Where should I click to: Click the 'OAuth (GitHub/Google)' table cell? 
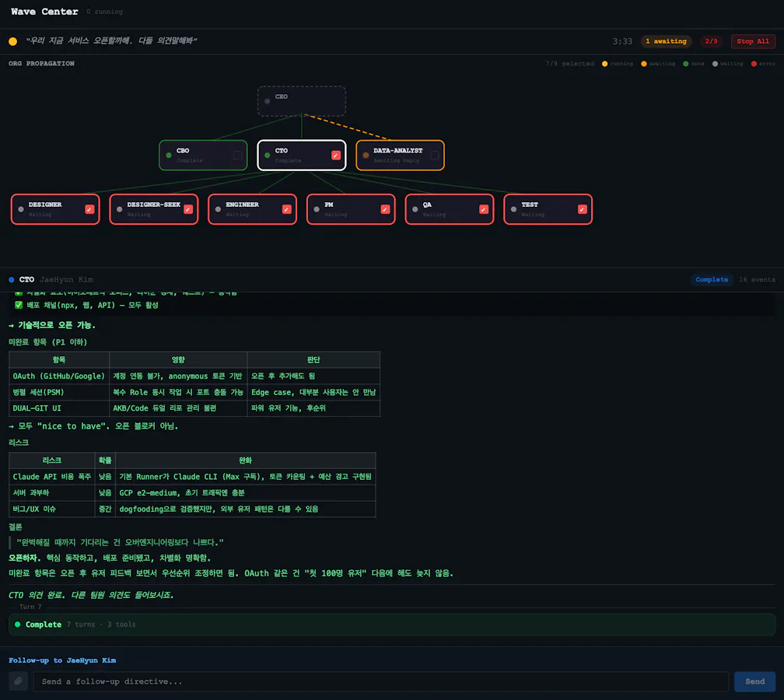click(59, 376)
